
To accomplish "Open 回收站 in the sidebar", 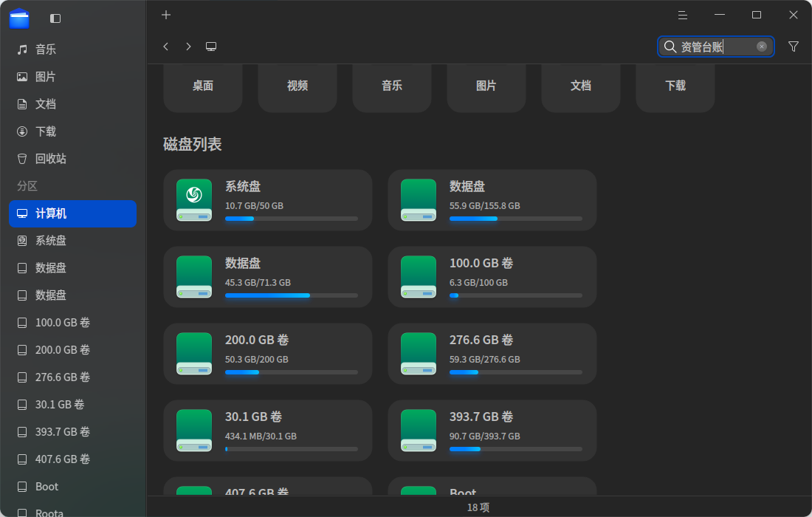I will pos(72,159).
